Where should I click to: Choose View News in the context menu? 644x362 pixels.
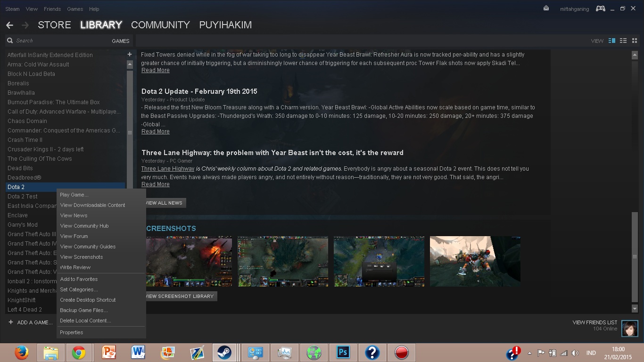(101, 215)
